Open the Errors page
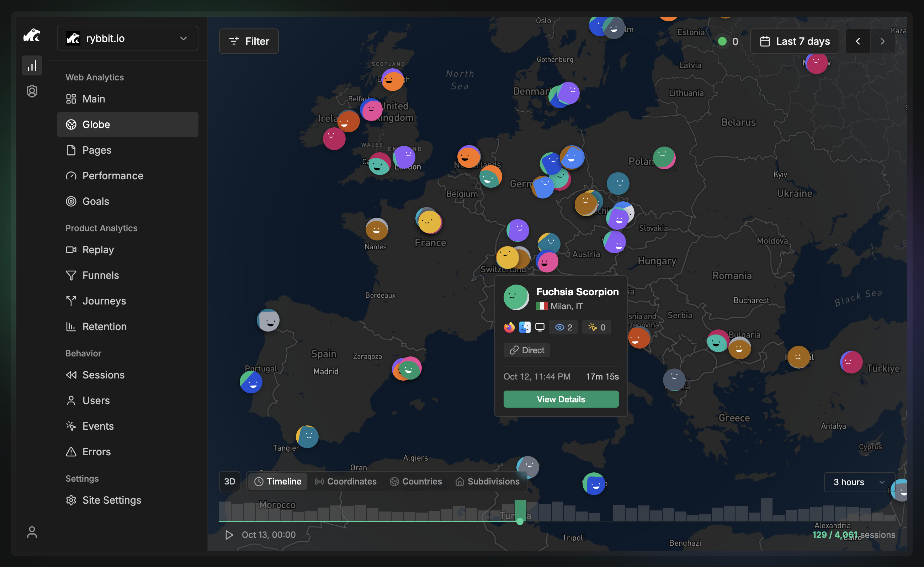Image resolution: width=924 pixels, height=567 pixels. coord(127,452)
